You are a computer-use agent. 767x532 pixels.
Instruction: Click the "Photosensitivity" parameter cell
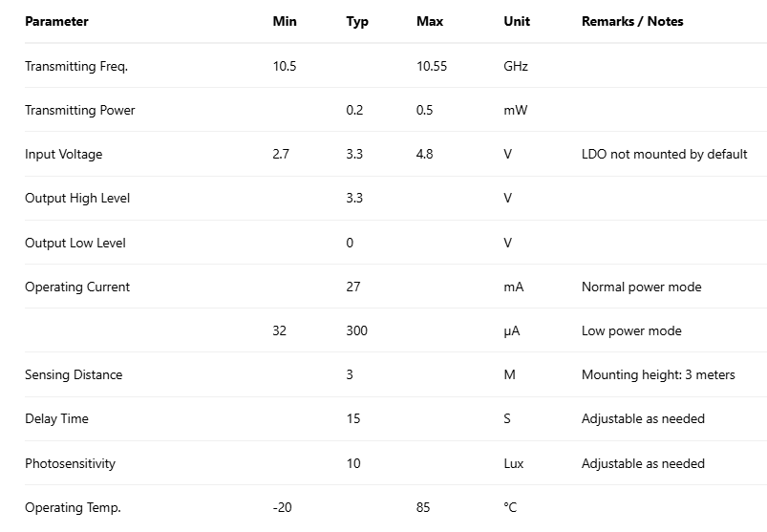[70, 463]
